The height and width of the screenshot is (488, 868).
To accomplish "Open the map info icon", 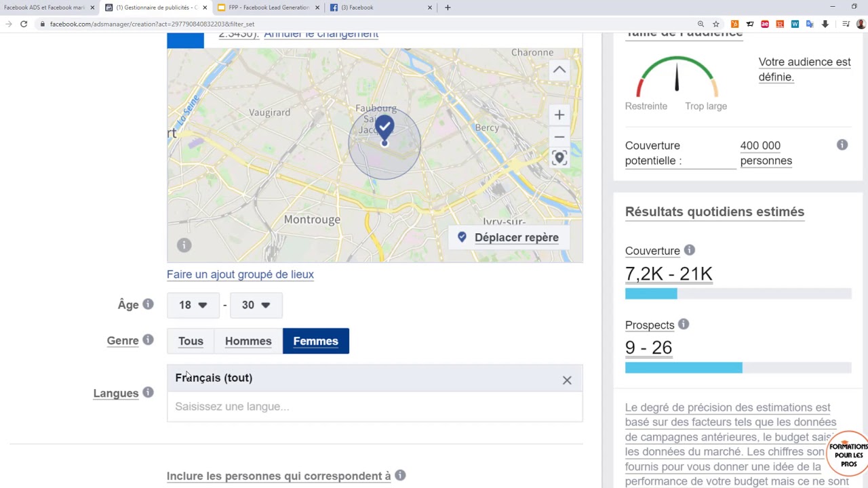I will [184, 245].
